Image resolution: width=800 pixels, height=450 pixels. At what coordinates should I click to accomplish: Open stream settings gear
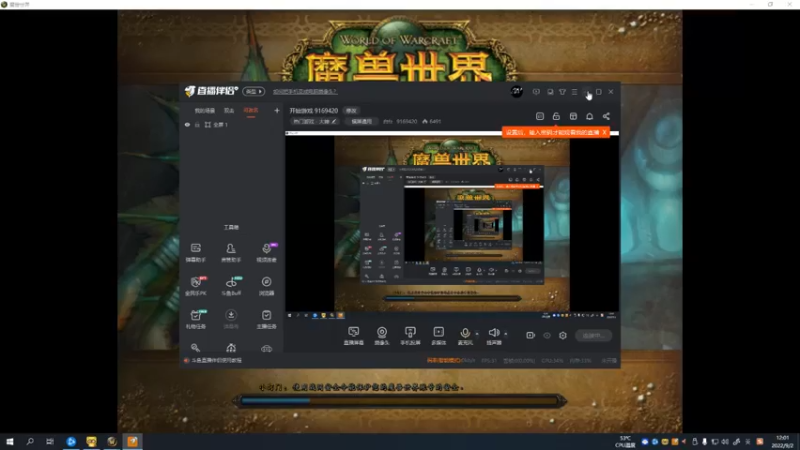[x=563, y=335]
